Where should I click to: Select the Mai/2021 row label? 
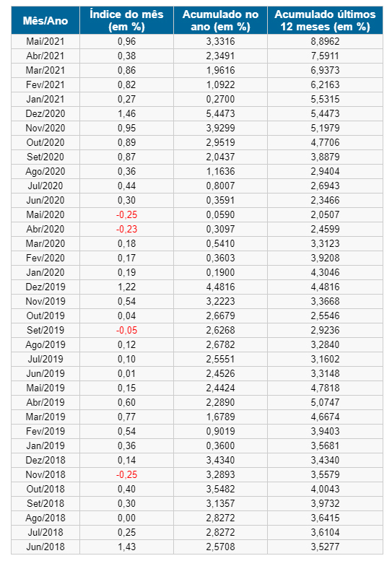45,41
